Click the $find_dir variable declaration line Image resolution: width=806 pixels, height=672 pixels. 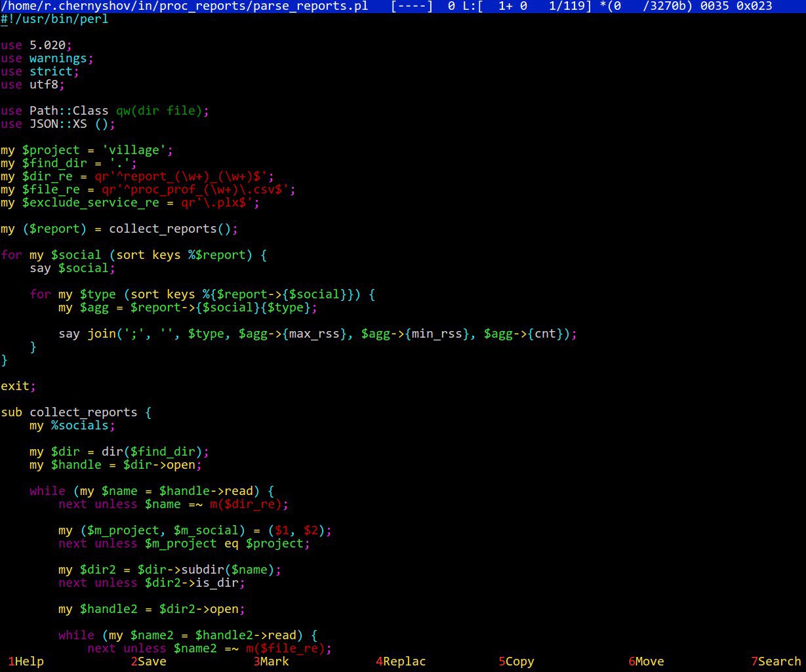pyautogui.click(x=69, y=163)
